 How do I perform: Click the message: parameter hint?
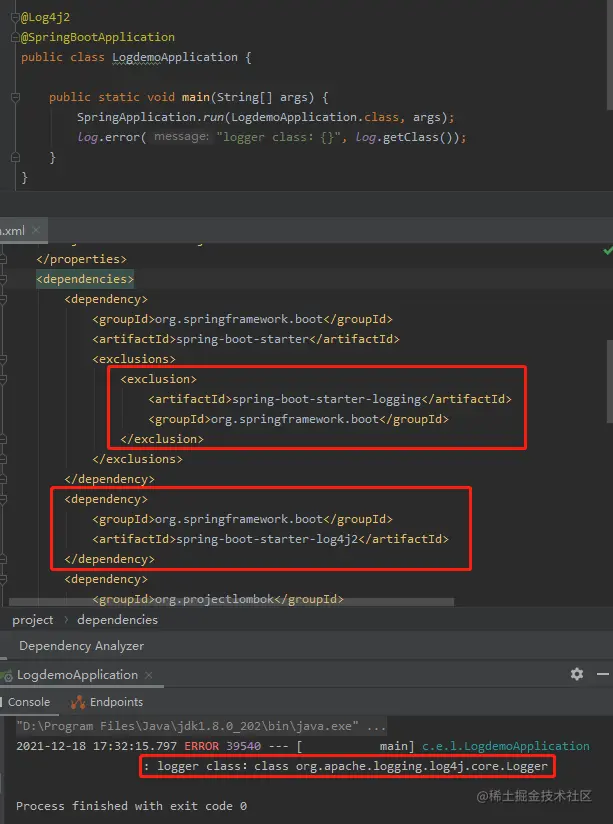[181, 137]
